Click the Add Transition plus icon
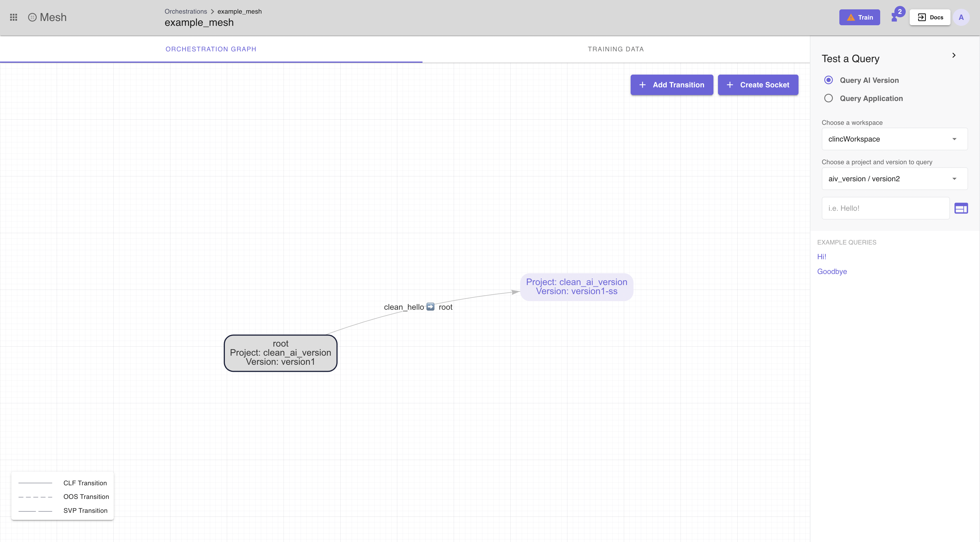Image resolution: width=980 pixels, height=542 pixels. point(643,85)
